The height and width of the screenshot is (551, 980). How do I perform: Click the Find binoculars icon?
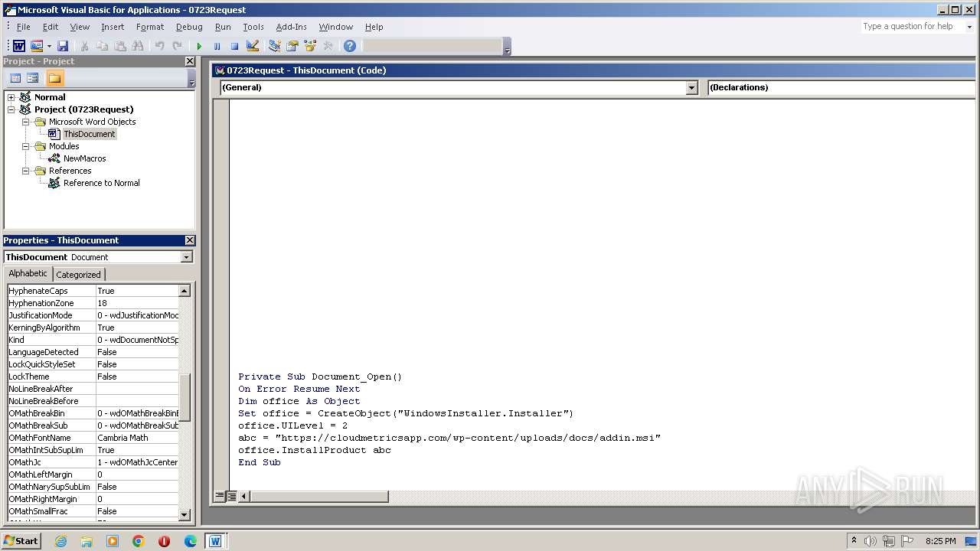pos(137,47)
